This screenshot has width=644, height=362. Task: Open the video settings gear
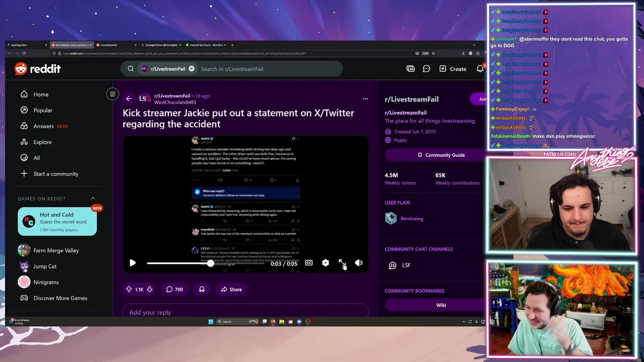pyautogui.click(x=326, y=263)
